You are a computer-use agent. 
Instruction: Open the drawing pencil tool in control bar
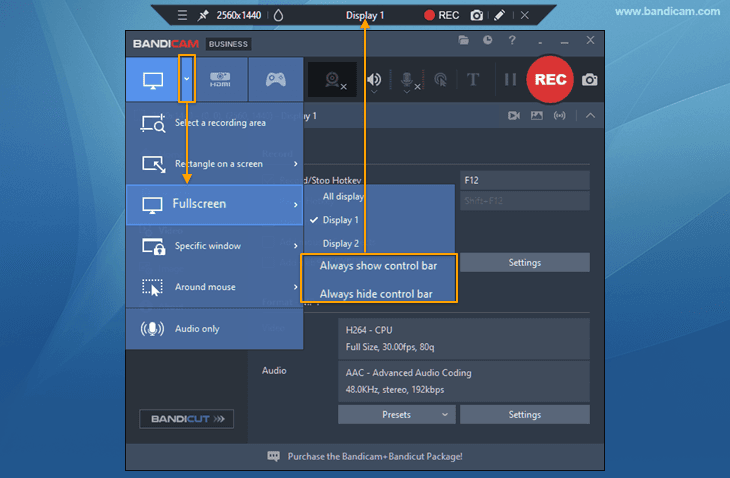[499, 15]
